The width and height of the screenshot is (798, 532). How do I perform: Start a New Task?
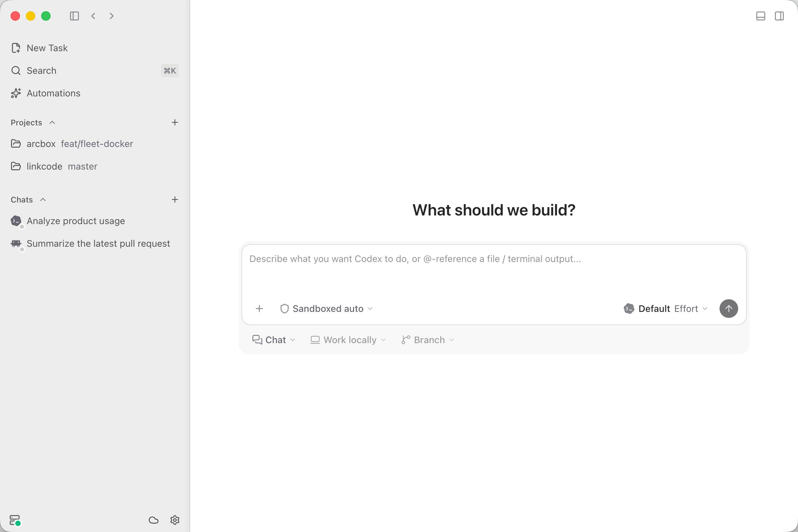click(95, 48)
